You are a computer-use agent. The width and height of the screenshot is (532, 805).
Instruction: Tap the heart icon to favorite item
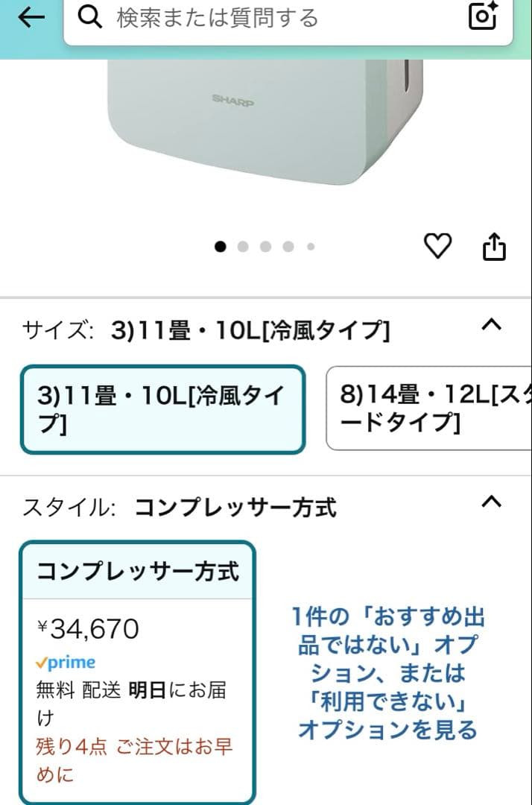(437, 244)
